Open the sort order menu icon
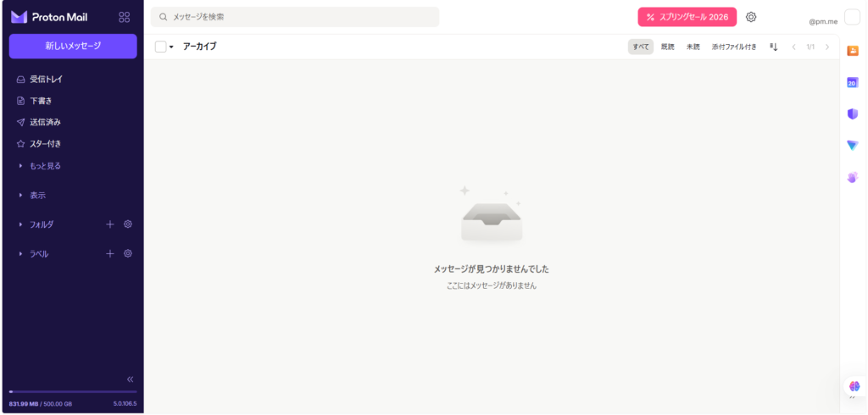The width and height of the screenshot is (868, 415). [774, 47]
